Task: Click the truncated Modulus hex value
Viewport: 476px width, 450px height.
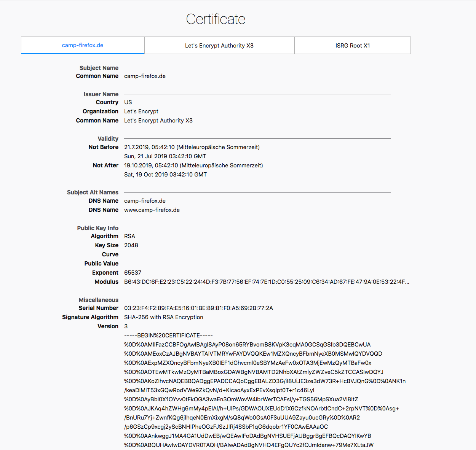Action: coord(267,282)
